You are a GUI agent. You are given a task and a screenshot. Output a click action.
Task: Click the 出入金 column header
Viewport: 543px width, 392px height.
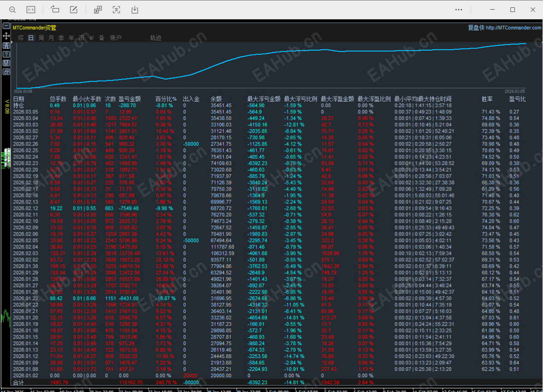191,99
